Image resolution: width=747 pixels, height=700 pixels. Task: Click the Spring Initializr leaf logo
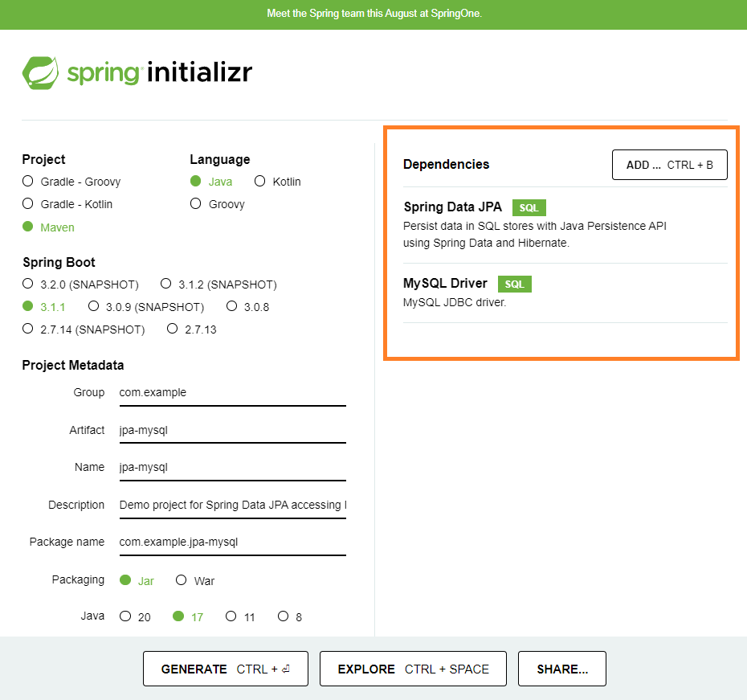pyautogui.click(x=40, y=73)
